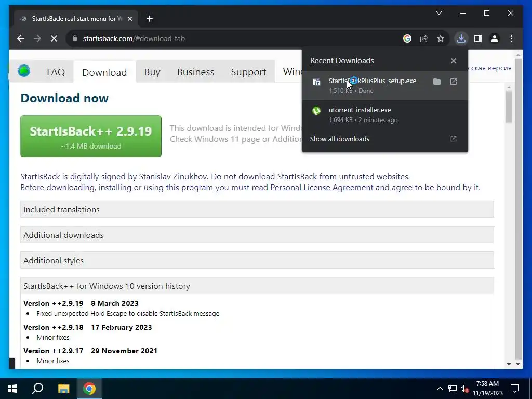Select the Download tab
Screen dimensions: 532x399
[104, 72]
